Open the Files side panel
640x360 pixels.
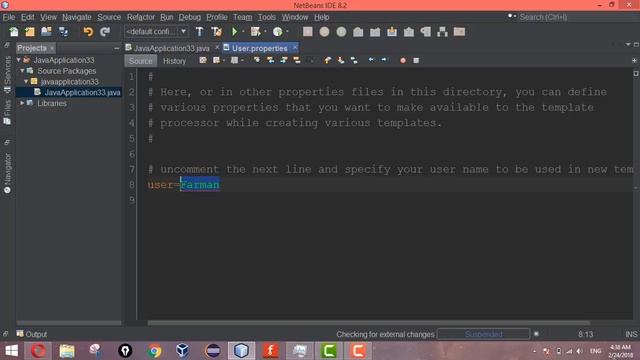(x=7, y=112)
